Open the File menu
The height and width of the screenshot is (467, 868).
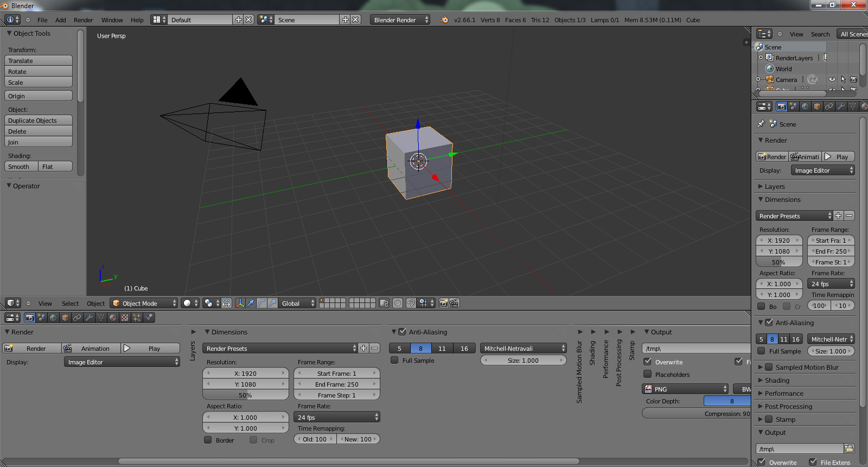pyautogui.click(x=42, y=20)
